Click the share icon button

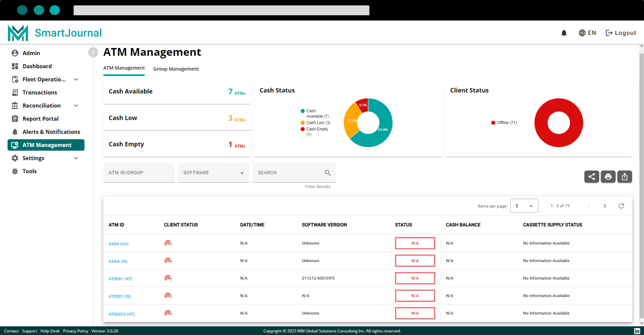(x=592, y=177)
